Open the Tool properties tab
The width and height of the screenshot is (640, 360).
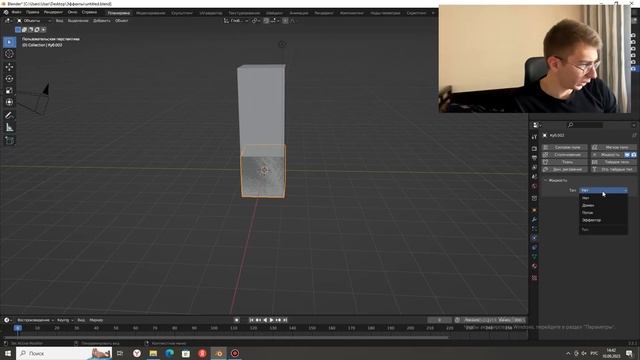(534, 137)
